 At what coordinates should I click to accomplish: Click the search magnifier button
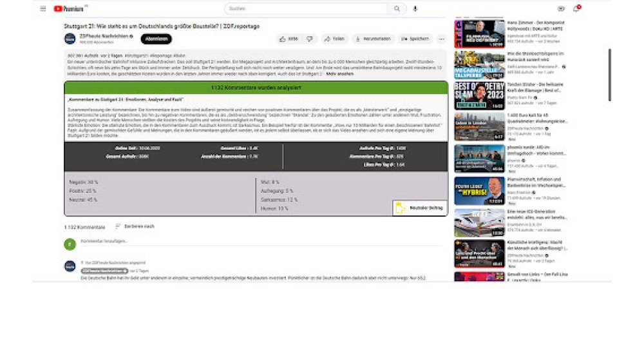click(x=397, y=8)
